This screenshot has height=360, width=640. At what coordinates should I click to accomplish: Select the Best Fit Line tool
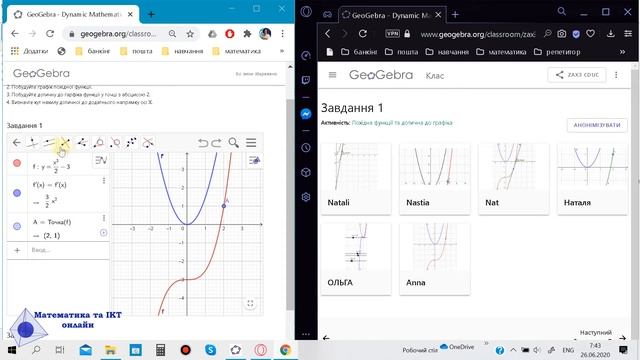coord(131,142)
